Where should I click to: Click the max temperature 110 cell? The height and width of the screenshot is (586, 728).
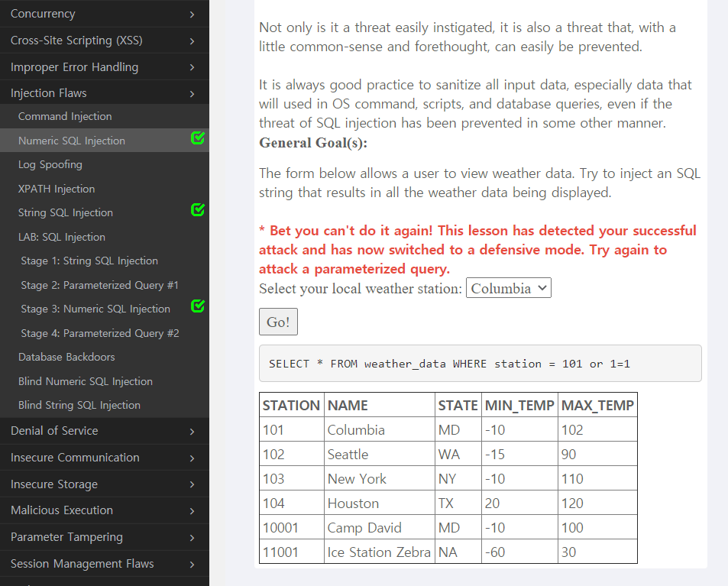(x=597, y=478)
